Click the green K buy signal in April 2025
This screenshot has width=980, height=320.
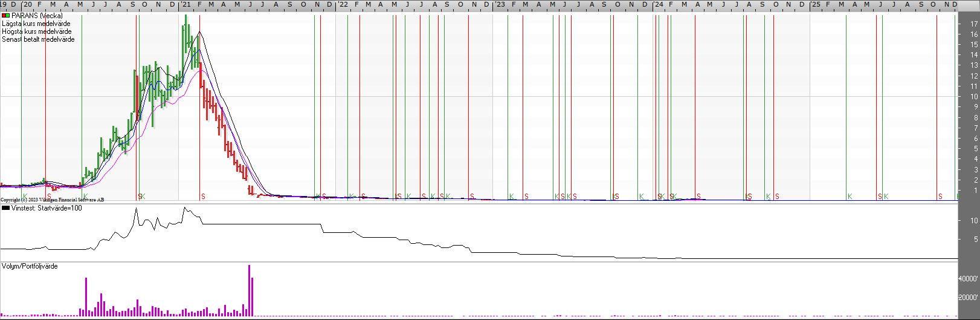(849, 197)
